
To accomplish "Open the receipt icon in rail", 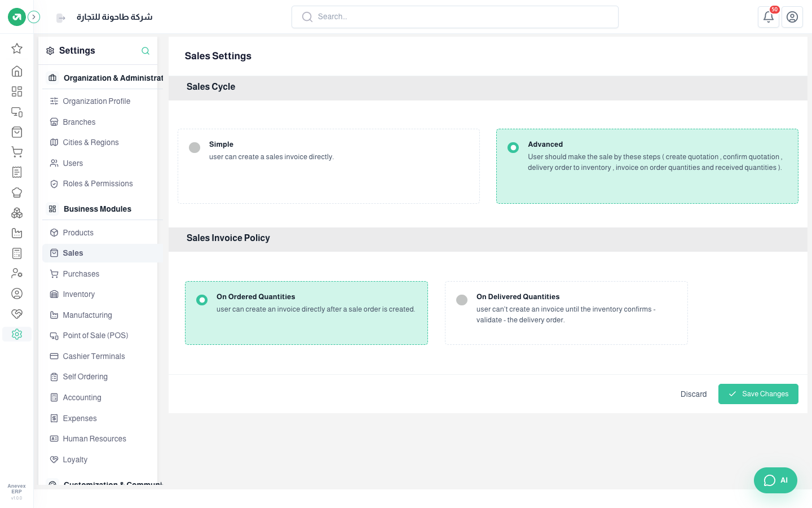I will tap(17, 172).
